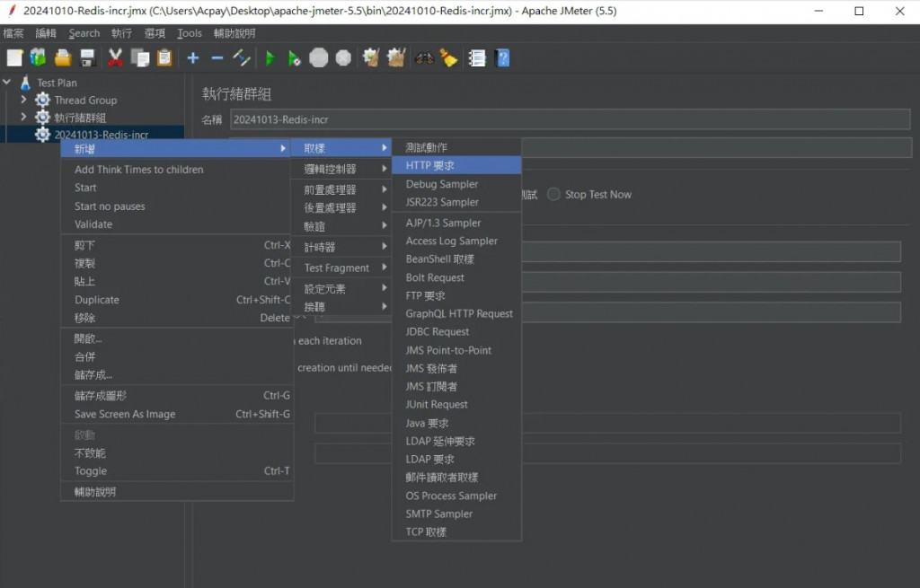Click the JMeter feather icon in title bar

[x=11, y=11]
